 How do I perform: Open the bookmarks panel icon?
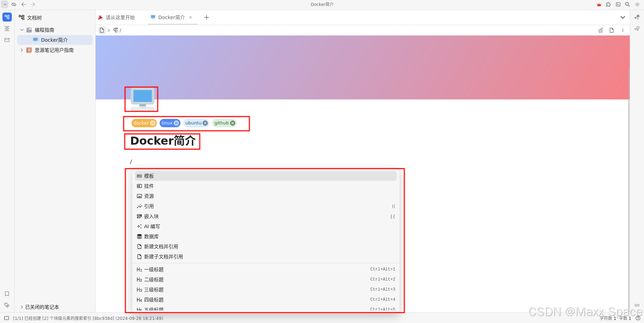(x=7, y=294)
